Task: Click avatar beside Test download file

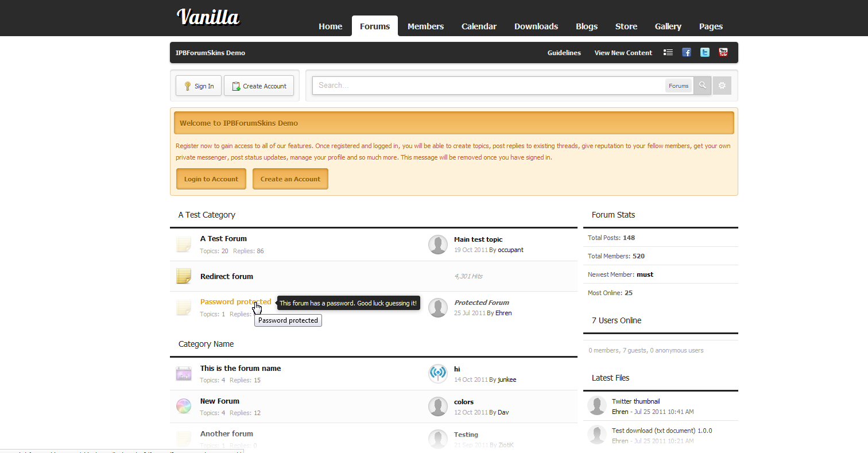Action: [x=597, y=435]
